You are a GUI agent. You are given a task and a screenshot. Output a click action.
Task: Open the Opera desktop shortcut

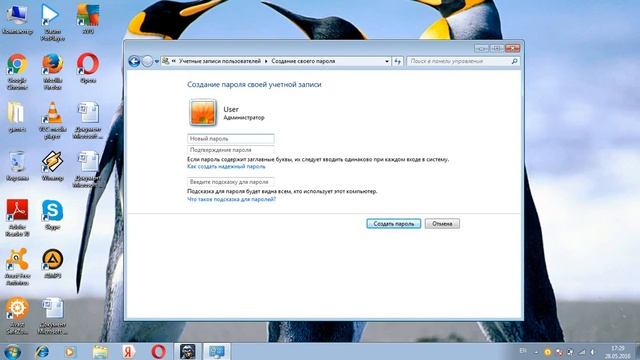(x=88, y=68)
